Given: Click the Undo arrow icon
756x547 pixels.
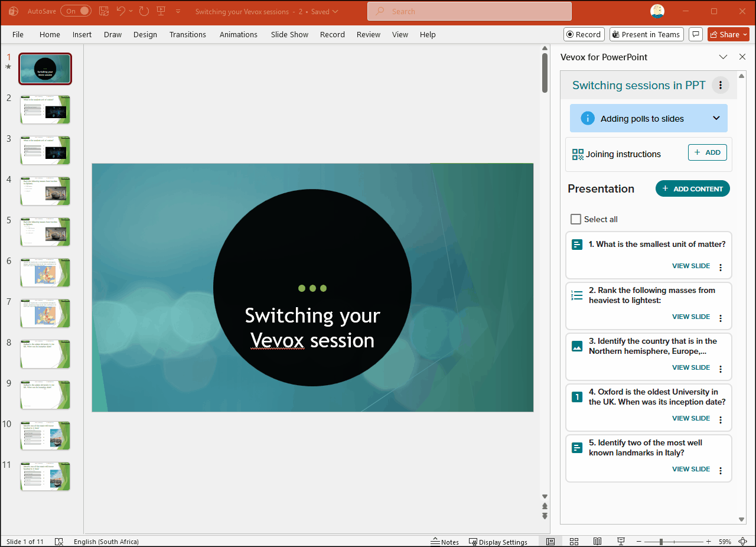Looking at the screenshot, I should (120, 11).
